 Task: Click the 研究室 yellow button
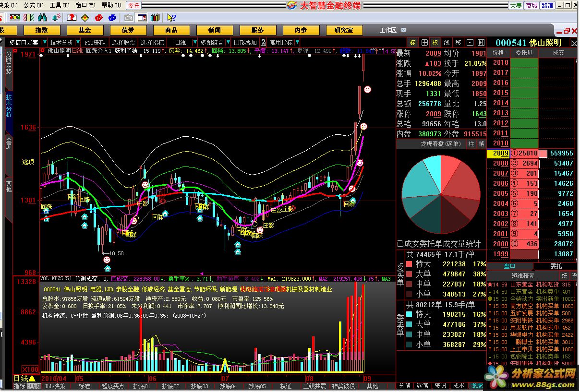point(343,30)
